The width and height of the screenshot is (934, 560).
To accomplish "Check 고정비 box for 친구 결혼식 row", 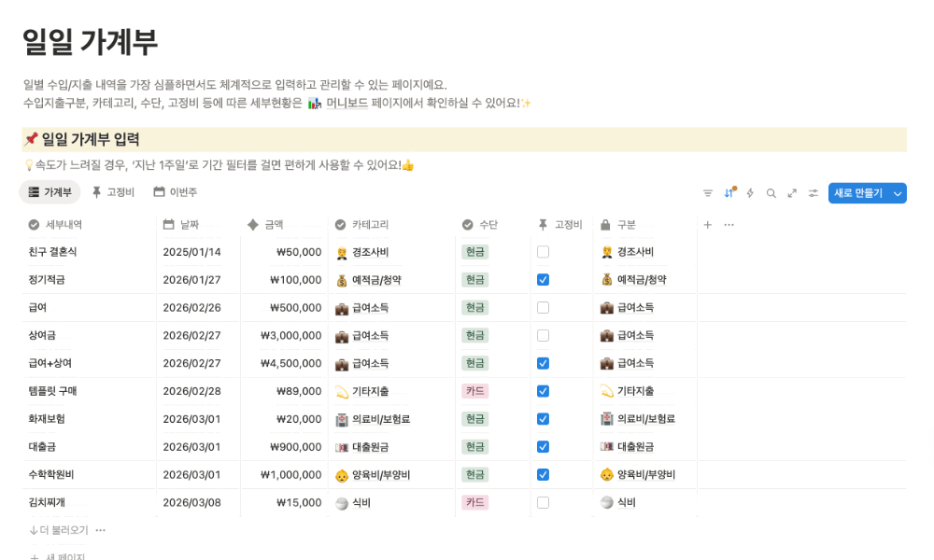I will [x=543, y=252].
